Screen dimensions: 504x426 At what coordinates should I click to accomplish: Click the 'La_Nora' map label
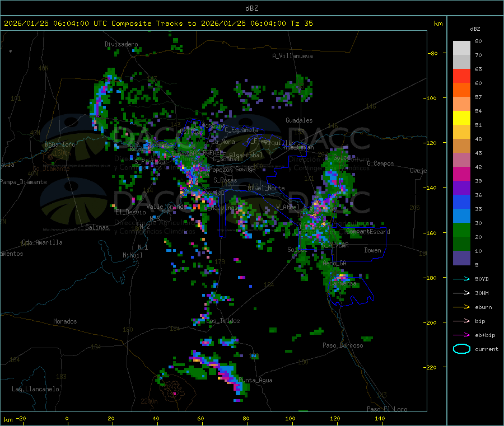pyautogui.click(x=223, y=142)
